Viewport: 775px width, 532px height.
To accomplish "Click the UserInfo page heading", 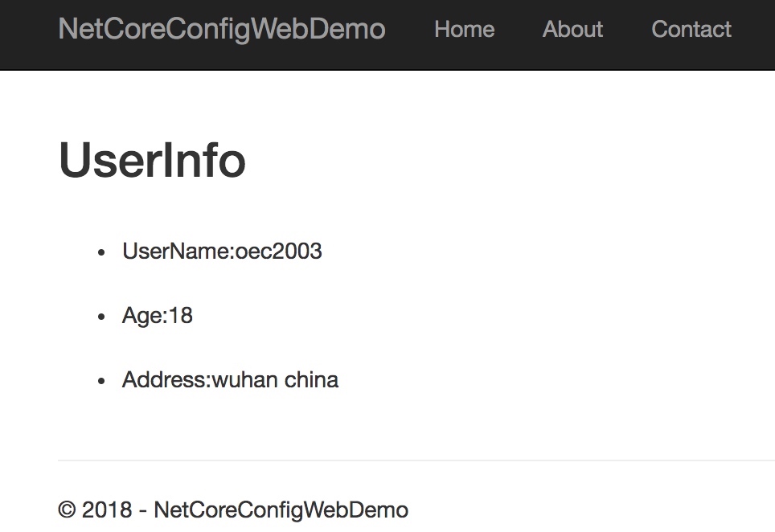I will [x=152, y=159].
